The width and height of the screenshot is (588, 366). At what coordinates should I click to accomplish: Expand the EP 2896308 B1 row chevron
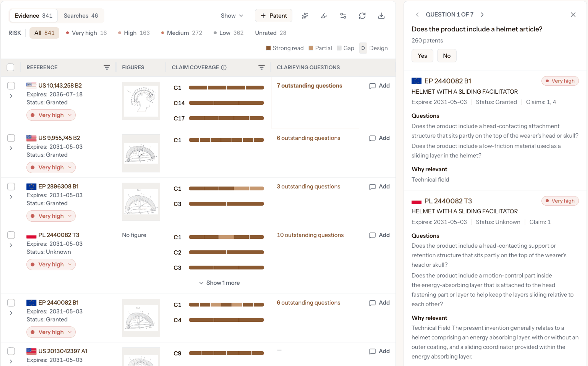click(x=11, y=197)
